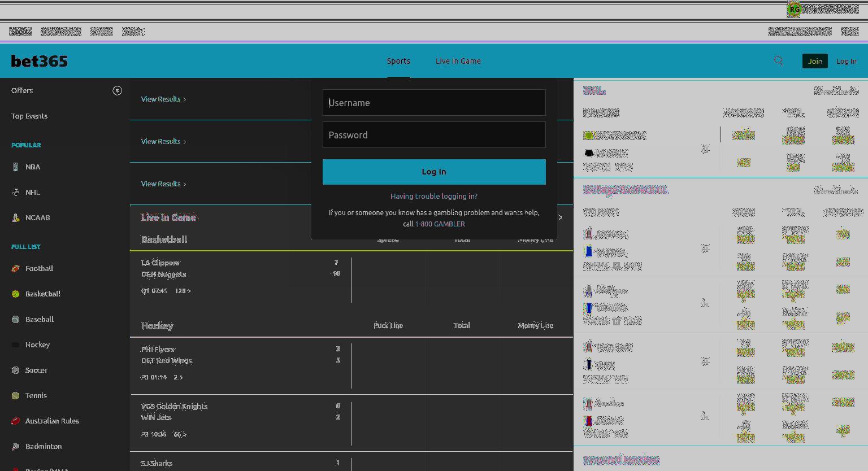This screenshot has height=471, width=868.
Task: Click the green Join button
Action: [x=815, y=61]
